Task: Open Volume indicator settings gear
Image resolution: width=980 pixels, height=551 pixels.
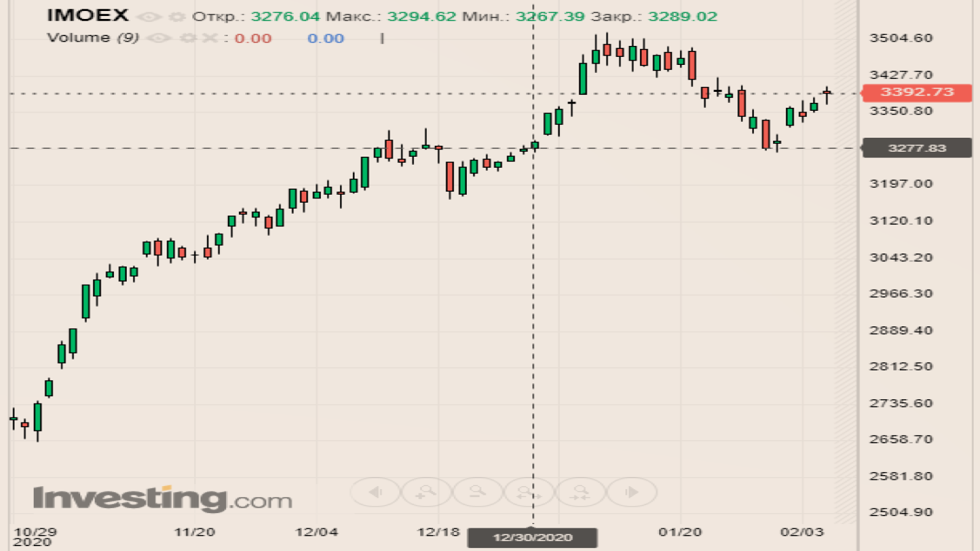Action: pyautogui.click(x=188, y=39)
